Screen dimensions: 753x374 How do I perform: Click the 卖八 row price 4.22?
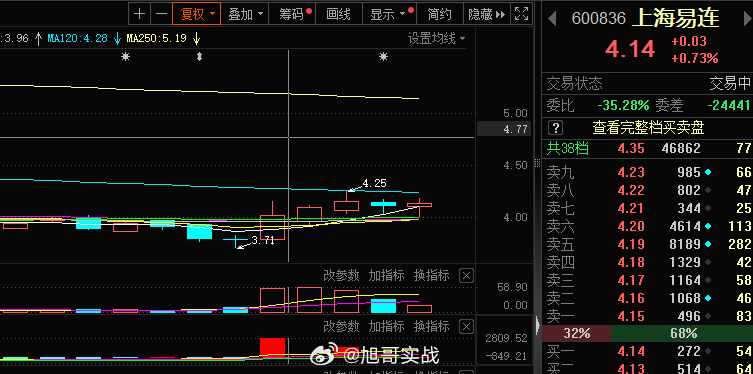tap(631, 191)
